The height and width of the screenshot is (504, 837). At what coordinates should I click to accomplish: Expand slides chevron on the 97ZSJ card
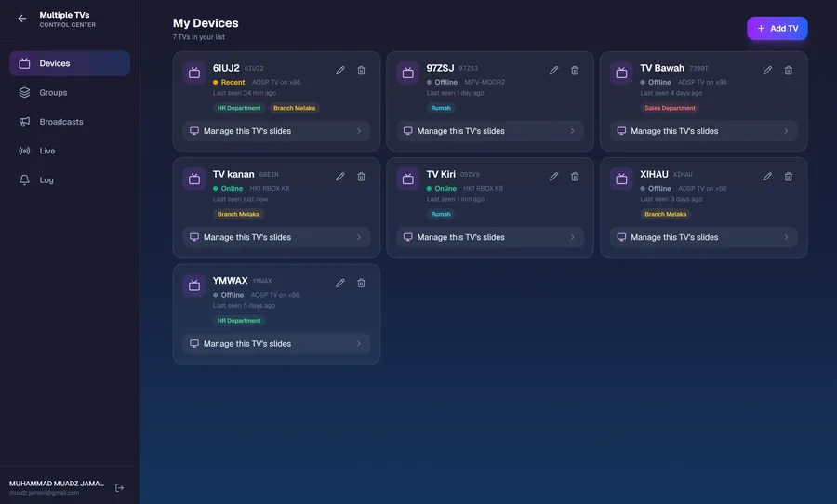[572, 131]
